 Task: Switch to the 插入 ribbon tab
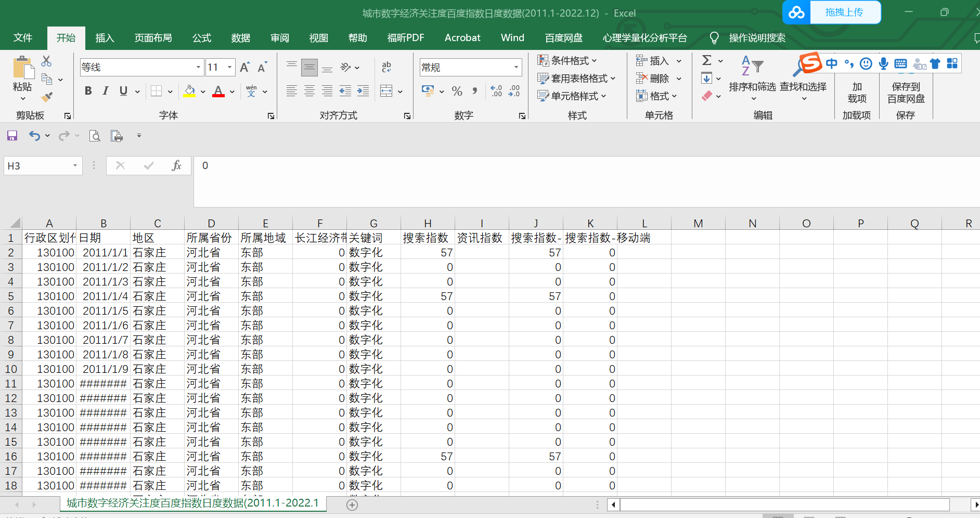coord(105,38)
